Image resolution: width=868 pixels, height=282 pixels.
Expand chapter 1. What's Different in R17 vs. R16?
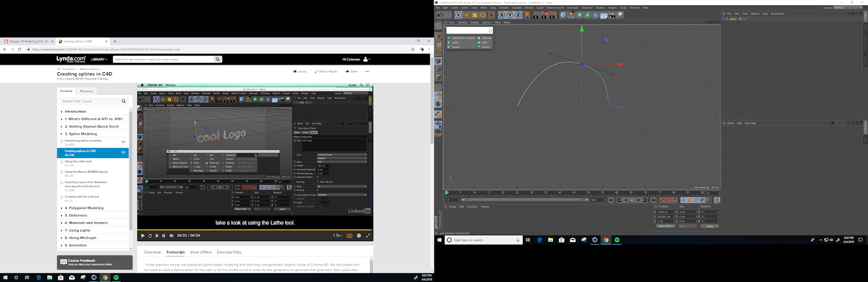point(93,119)
